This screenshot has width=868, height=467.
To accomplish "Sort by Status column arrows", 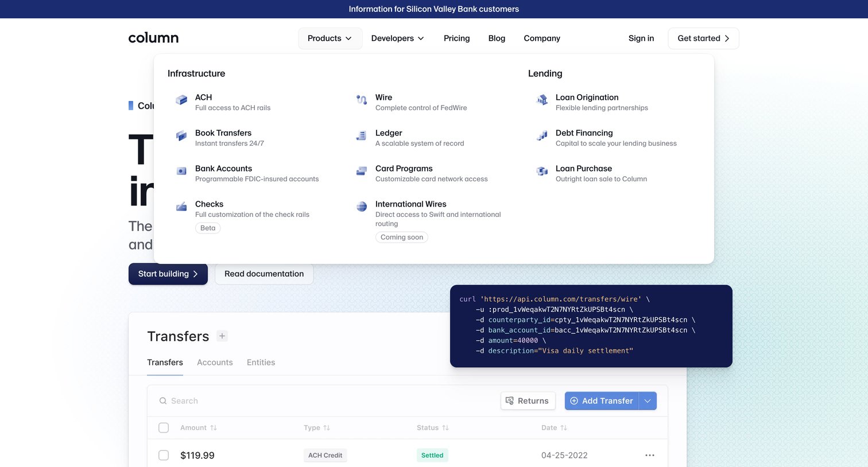I will coord(445,428).
